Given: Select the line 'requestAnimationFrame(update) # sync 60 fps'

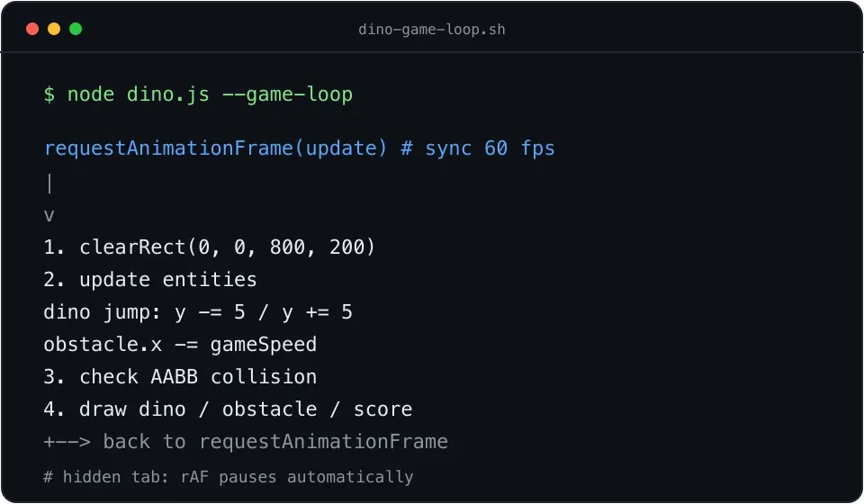Looking at the screenshot, I should 299,148.
